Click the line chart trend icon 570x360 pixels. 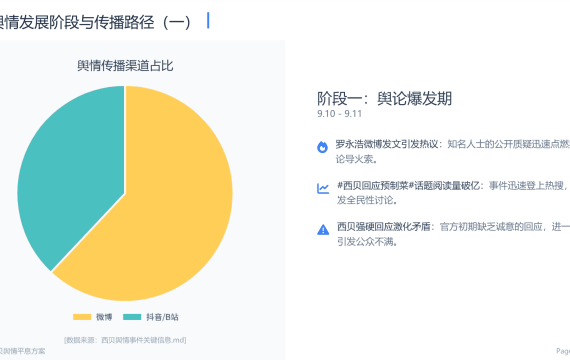[323, 188]
